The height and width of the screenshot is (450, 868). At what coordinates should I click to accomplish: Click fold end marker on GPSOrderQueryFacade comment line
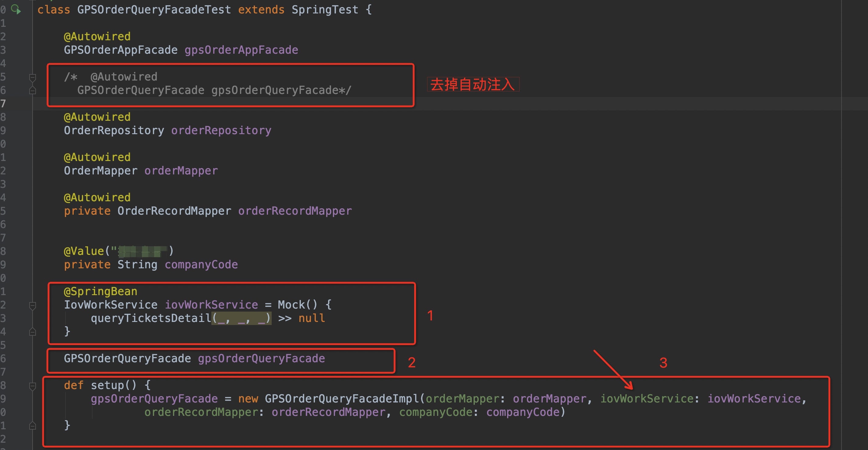[32, 91]
